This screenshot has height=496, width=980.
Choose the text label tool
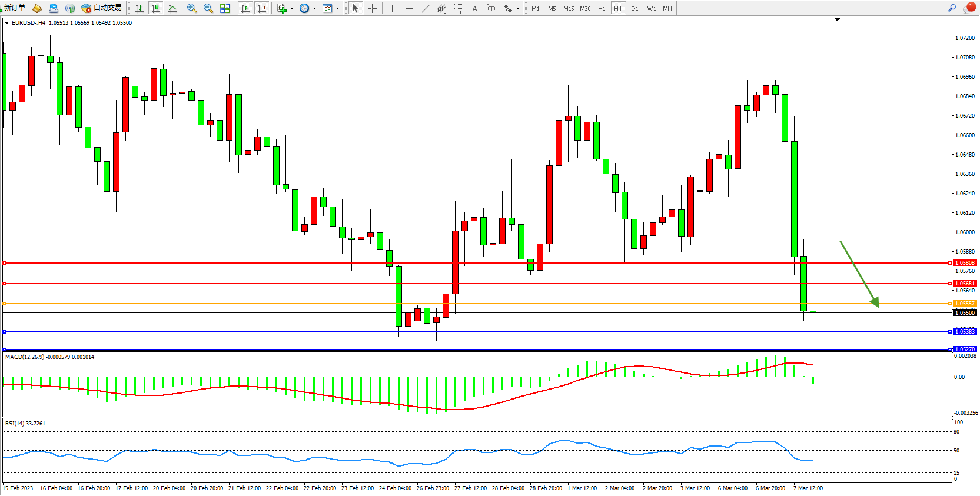coord(474,8)
